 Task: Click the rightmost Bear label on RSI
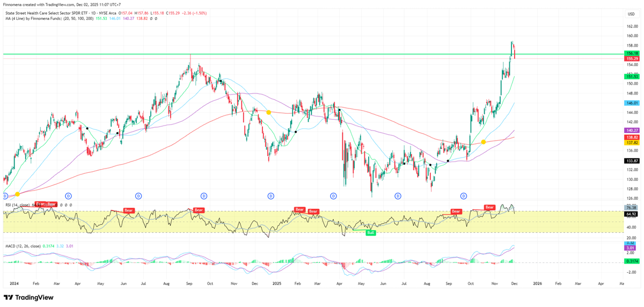click(x=489, y=207)
